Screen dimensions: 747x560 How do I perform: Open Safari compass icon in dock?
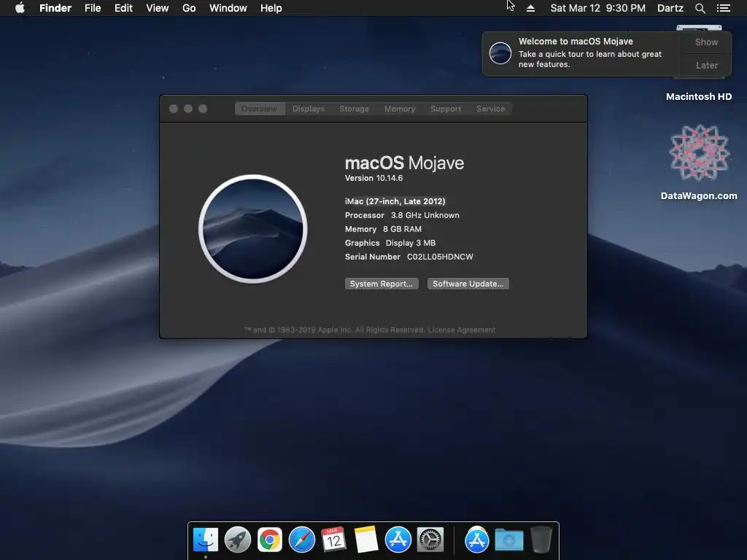(302, 540)
